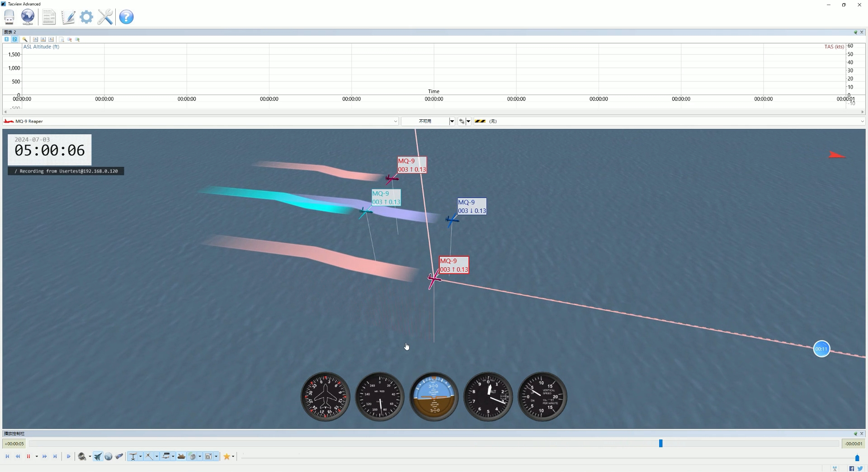This screenshot has width=868, height=472.
Task: Toggle the radar dish display button
Action: 193,457
